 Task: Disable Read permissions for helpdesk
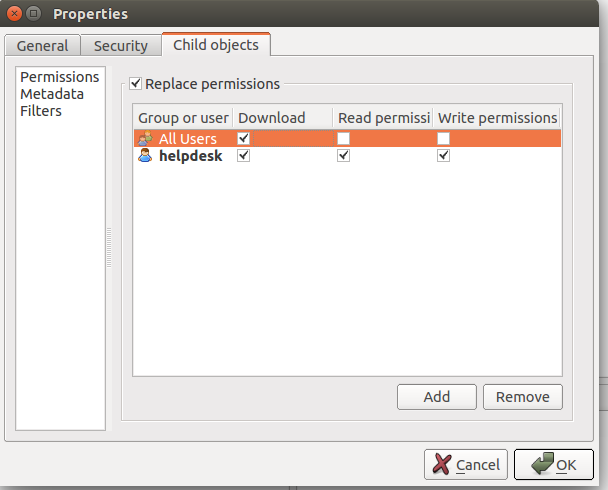tap(344, 155)
